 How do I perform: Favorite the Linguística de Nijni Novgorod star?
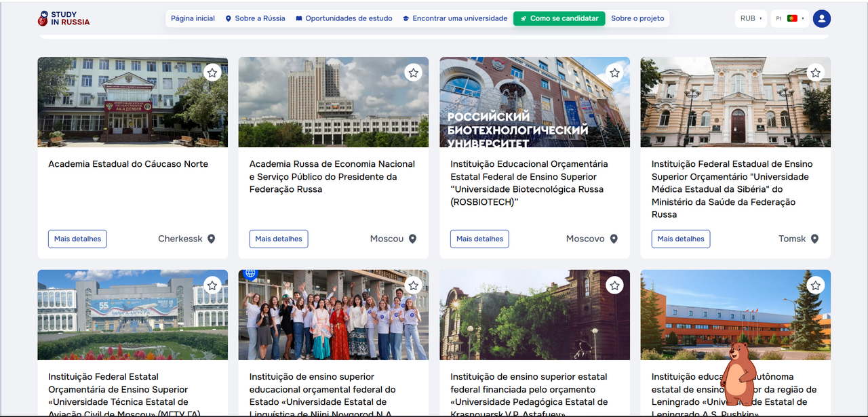pyautogui.click(x=413, y=285)
